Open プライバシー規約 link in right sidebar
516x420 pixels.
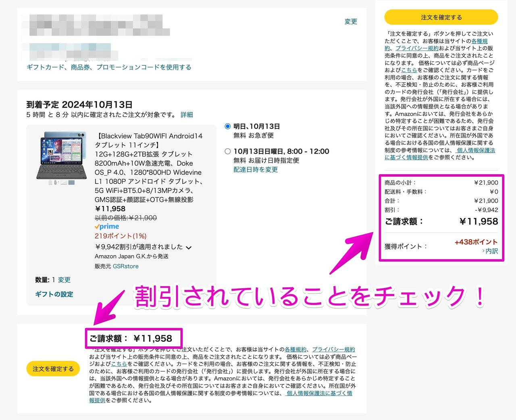(417, 48)
